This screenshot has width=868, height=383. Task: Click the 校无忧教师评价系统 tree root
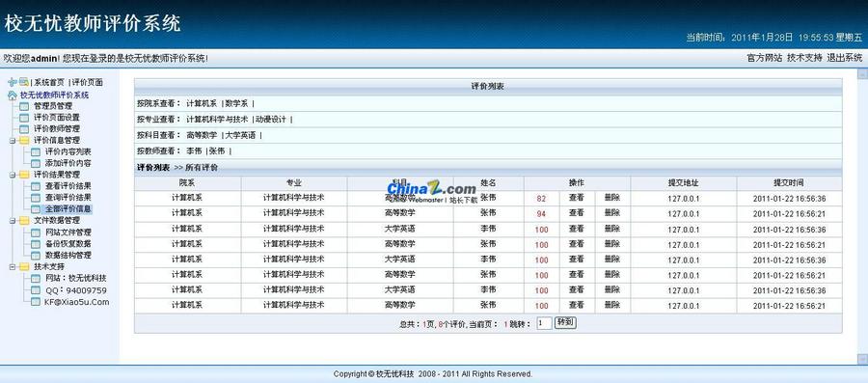[54, 96]
